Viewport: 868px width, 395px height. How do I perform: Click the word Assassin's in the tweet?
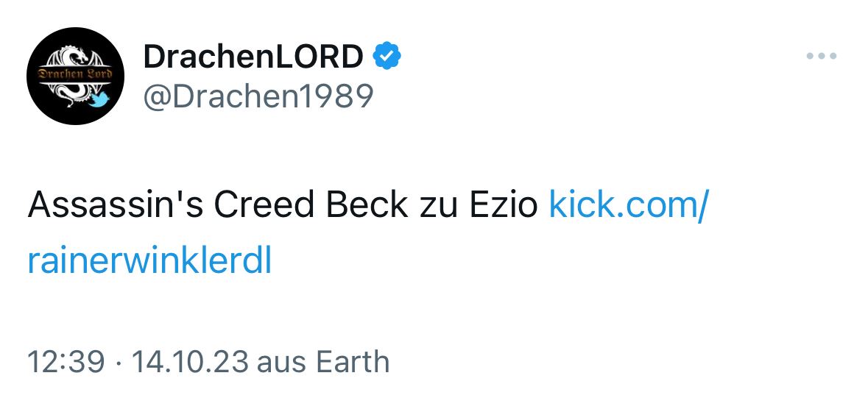point(116,204)
